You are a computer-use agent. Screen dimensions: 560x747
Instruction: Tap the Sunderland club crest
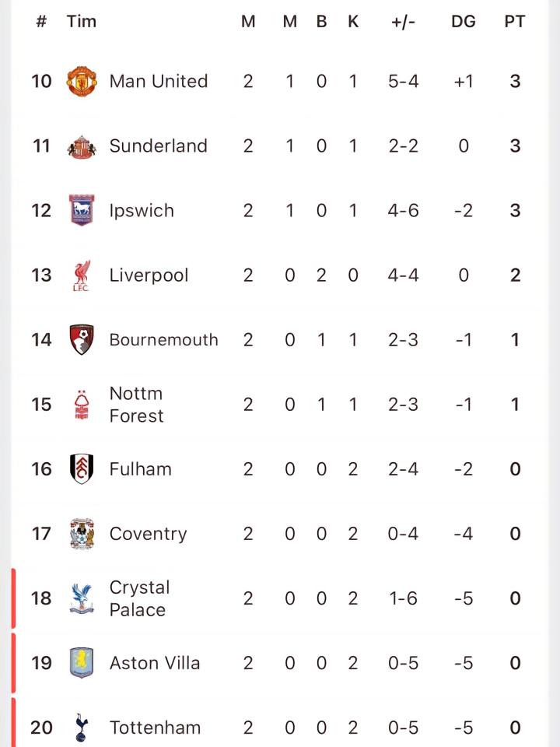(82, 147)
